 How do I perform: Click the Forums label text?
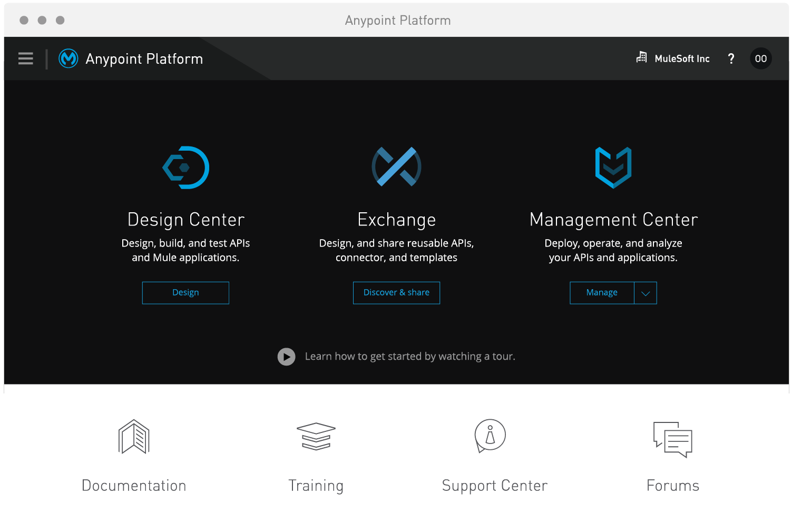click(673, 486)
